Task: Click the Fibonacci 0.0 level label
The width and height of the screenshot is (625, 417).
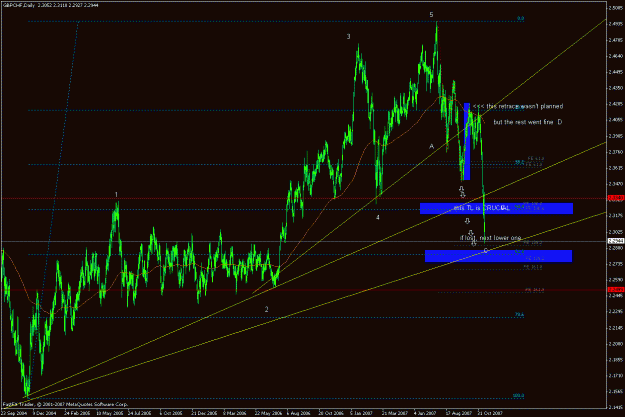Action: 520,18
